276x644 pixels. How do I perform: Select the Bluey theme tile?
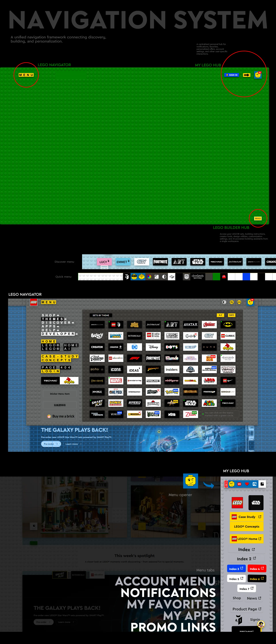(97, 336)
